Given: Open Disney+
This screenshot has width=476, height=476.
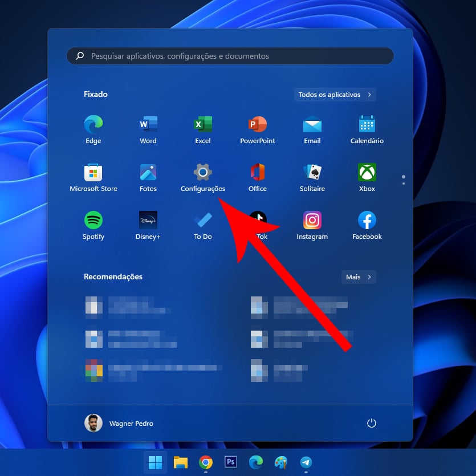Looking at the screenshot, I should (148, 219).
